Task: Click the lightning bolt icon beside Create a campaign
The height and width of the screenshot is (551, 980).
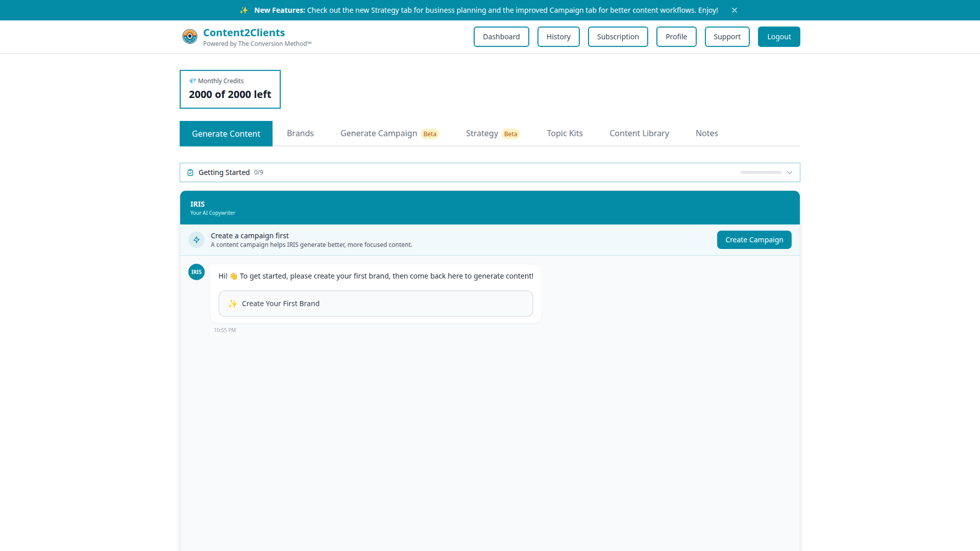Action: tap(197, 240)
